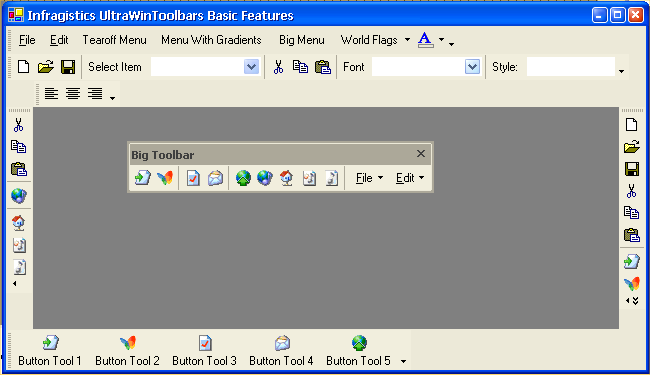Click into the Style text field
Image resolution: width=650 pixels, height=375 pixels.
[571, 67]
